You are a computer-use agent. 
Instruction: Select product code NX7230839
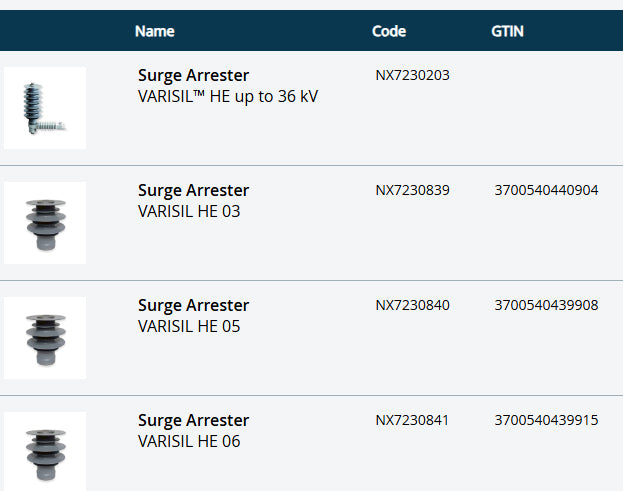tap(413, 190)
